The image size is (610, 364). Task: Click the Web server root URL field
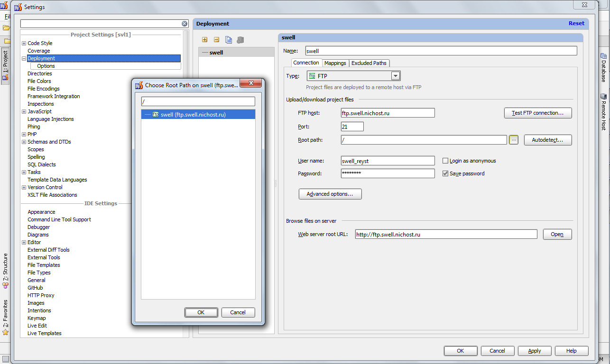446,234
